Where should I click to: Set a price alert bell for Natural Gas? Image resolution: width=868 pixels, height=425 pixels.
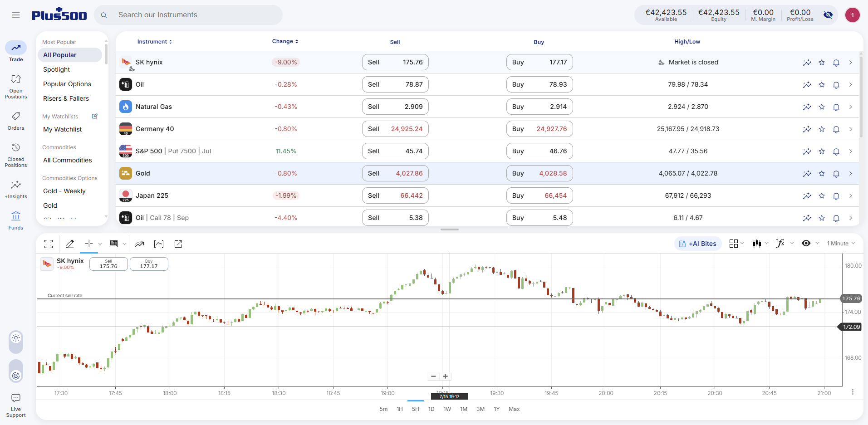836,107
